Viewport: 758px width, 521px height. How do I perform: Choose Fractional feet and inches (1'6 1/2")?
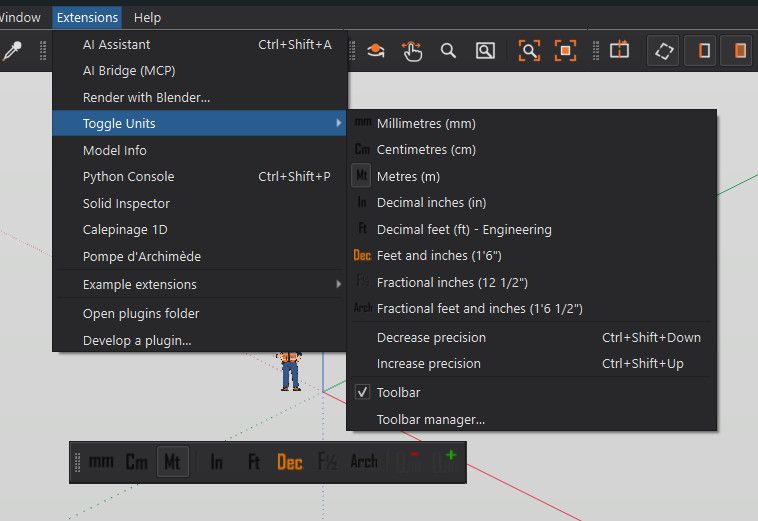tap(531, 308)
